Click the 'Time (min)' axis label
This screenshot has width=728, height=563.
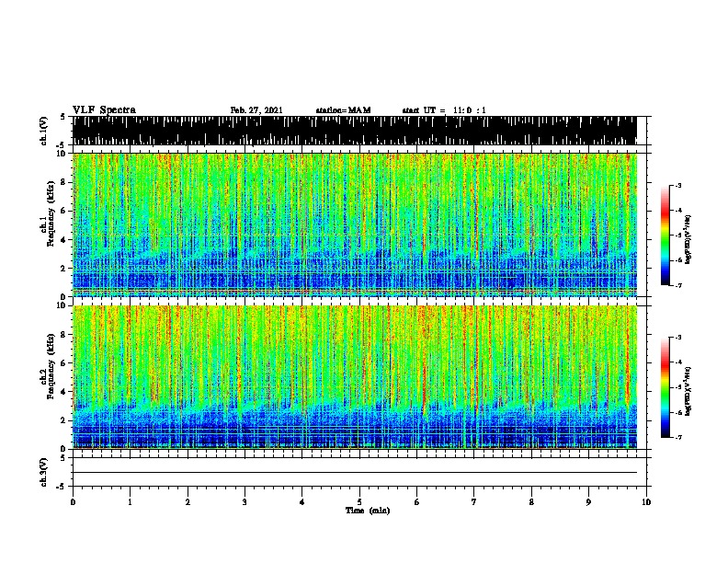click(x=368, y=511)
